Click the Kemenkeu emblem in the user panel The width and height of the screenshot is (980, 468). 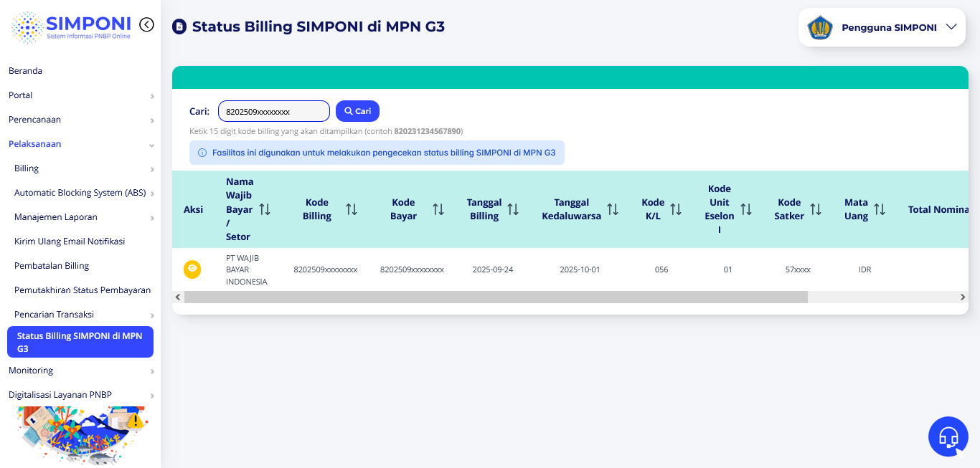820,28
